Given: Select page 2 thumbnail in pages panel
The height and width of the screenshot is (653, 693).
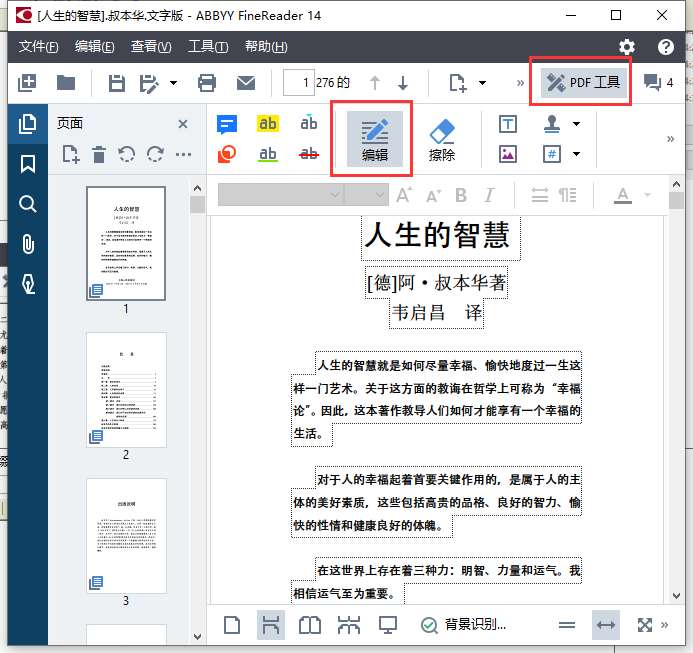Looking at the screenshot, I should 126,389.
